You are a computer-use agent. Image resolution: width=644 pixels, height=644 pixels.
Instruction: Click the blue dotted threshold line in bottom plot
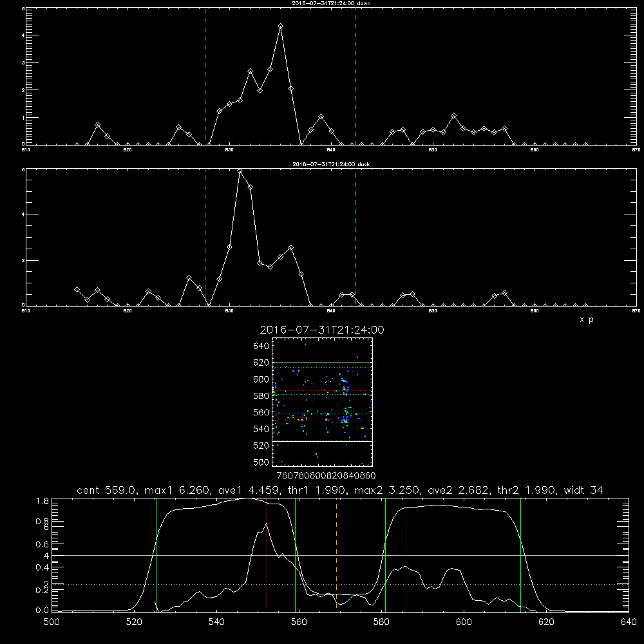(x=340, y=584)
